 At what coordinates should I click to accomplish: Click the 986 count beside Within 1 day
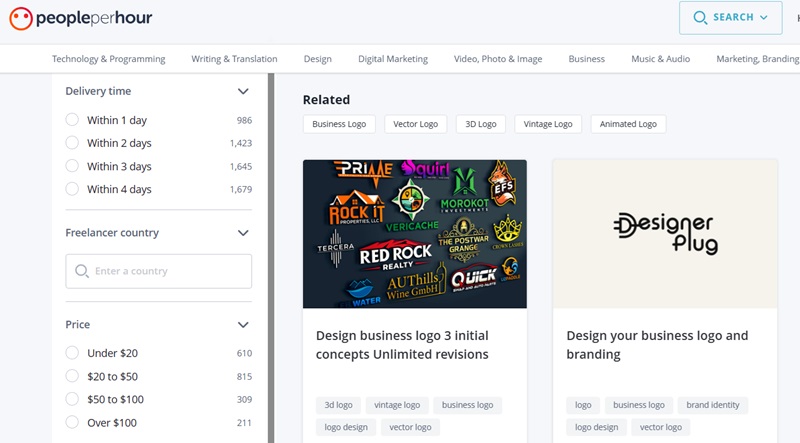(244, 120)
